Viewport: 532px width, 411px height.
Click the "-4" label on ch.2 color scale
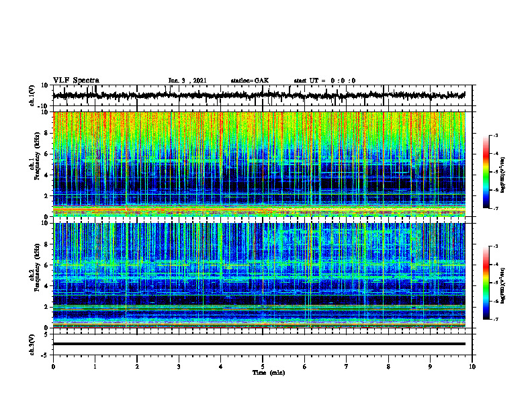click(495, 265)
